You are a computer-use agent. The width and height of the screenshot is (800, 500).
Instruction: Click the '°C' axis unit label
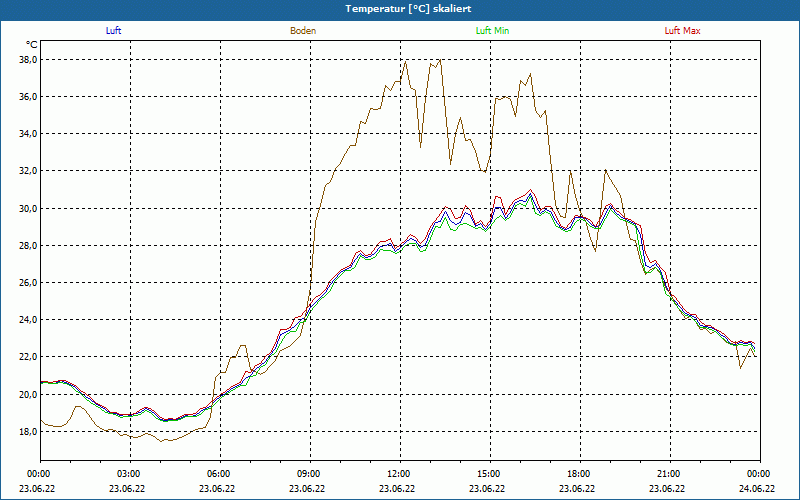coord(32,45)
